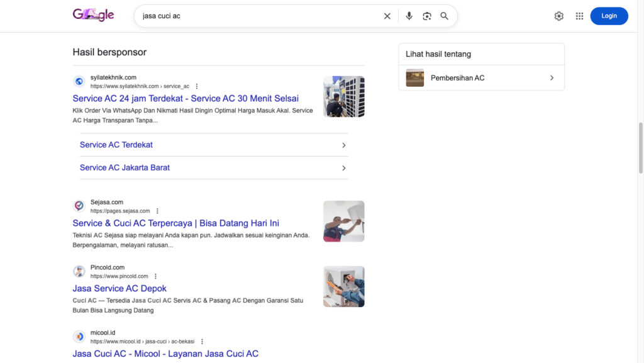Click syilatekhnik.com globe favicon
644x363 pixels.
[79, 81]
